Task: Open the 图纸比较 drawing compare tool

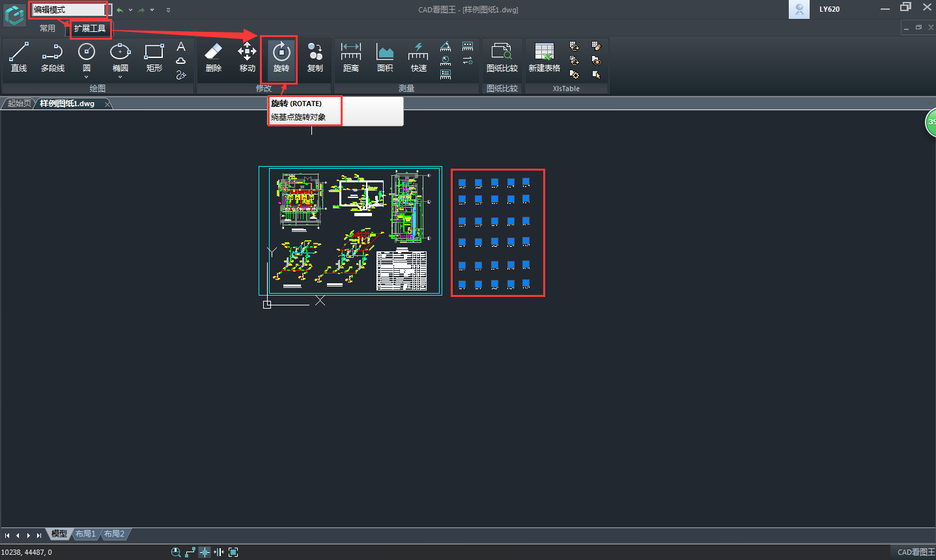Action: coord(502,57)
